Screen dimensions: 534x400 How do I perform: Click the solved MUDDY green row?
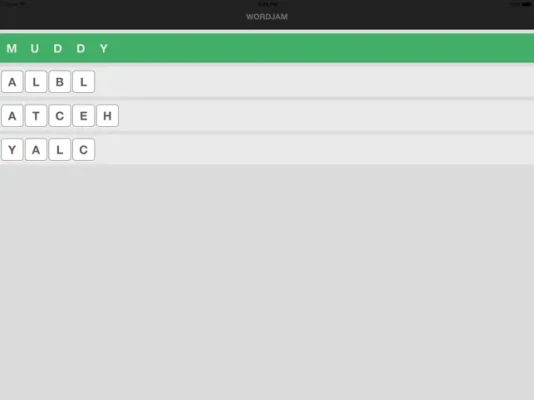click(x=267, y=48)
